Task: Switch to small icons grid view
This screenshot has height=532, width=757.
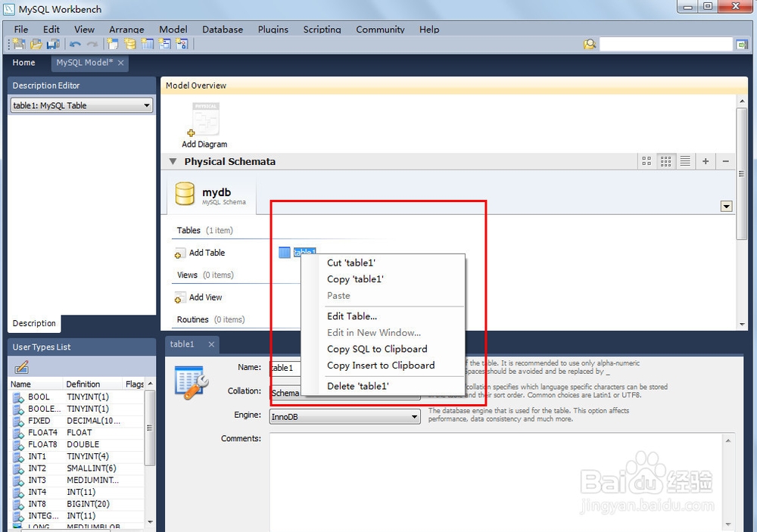Action: point(665,161)
